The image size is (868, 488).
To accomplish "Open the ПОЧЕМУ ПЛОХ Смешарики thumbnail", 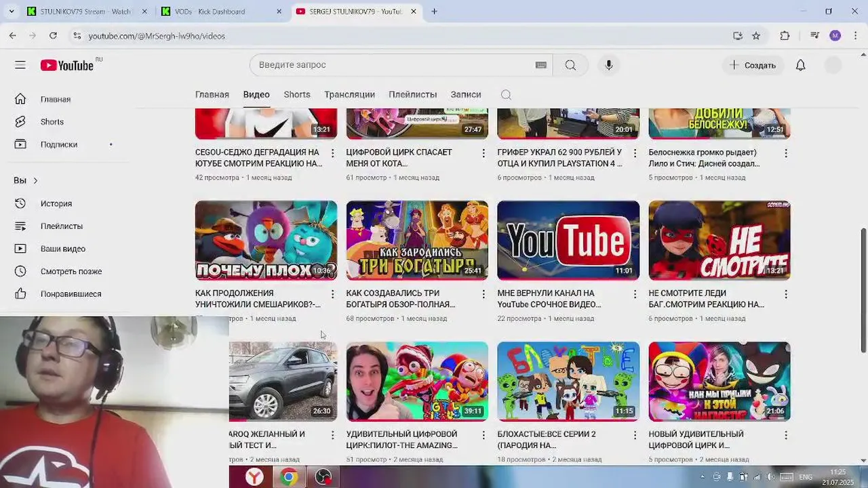I will (266, 240).
